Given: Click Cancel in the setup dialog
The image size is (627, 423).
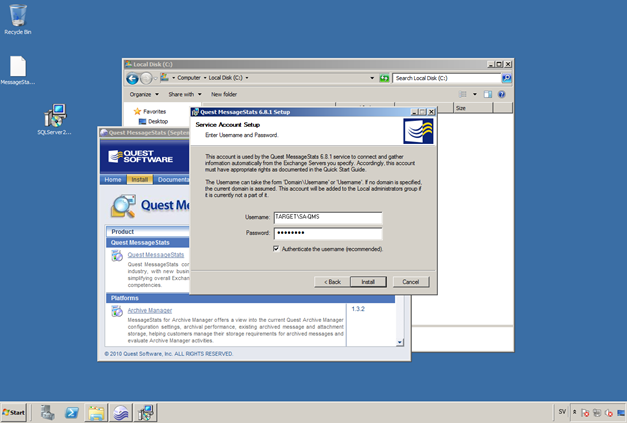Looking at the screenshot, I should click(x=411, y=282).
